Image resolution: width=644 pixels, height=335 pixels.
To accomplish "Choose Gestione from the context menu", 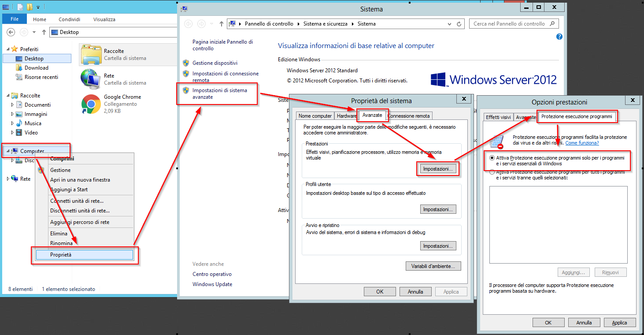I will [x=60, y=170].
